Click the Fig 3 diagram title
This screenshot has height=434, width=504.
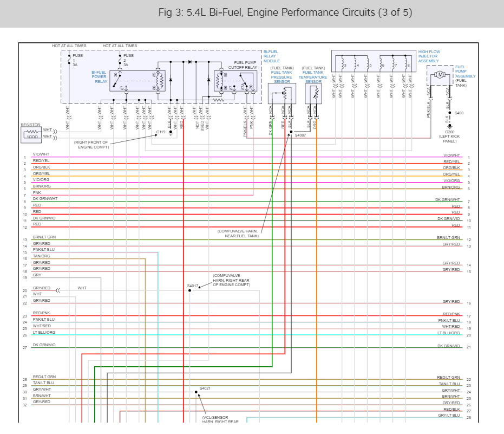click(285, 12)
